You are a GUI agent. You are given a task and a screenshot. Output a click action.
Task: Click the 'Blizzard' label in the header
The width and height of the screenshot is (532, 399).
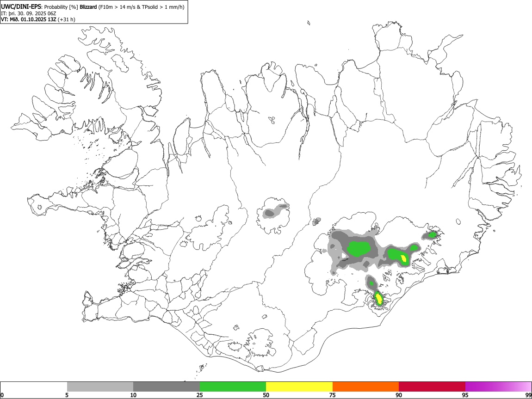pyautogui.click(x=88, y=7)
